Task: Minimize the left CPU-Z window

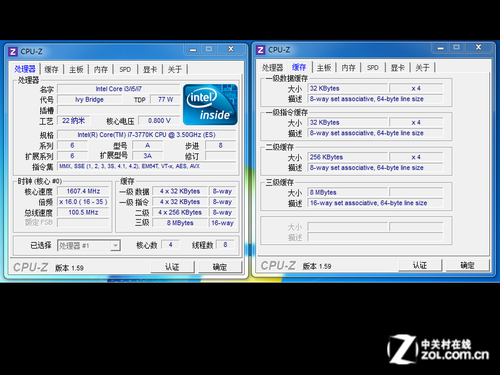Action: point(193,49)
